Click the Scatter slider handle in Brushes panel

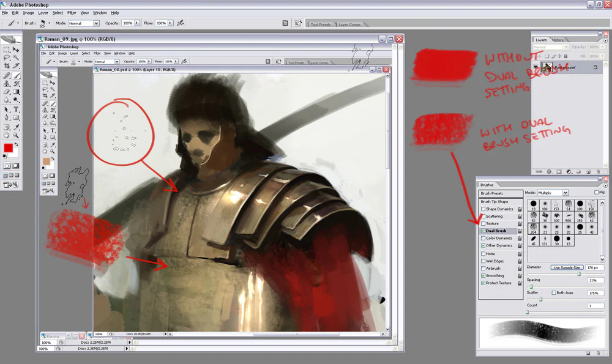click(x=540, y=299)
